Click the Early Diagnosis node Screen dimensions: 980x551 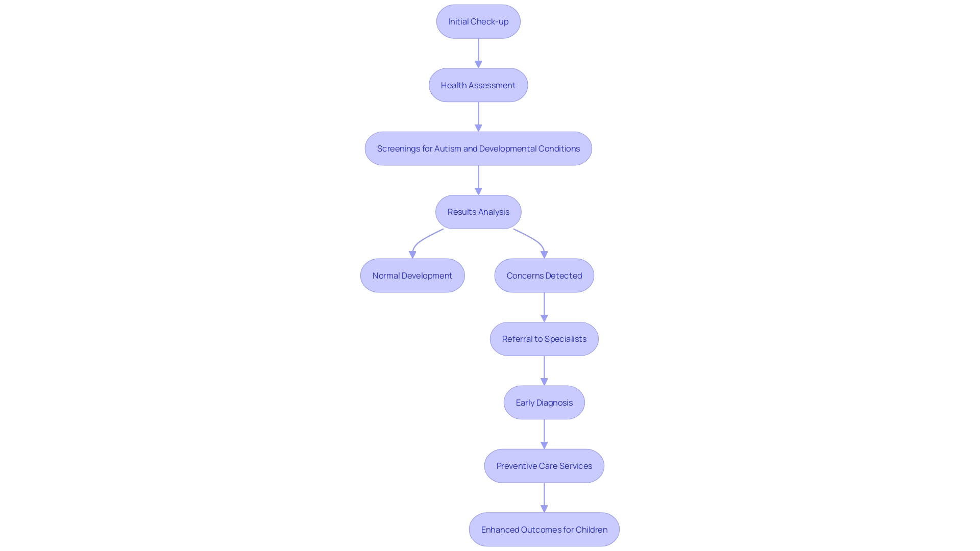pos(544,402)
